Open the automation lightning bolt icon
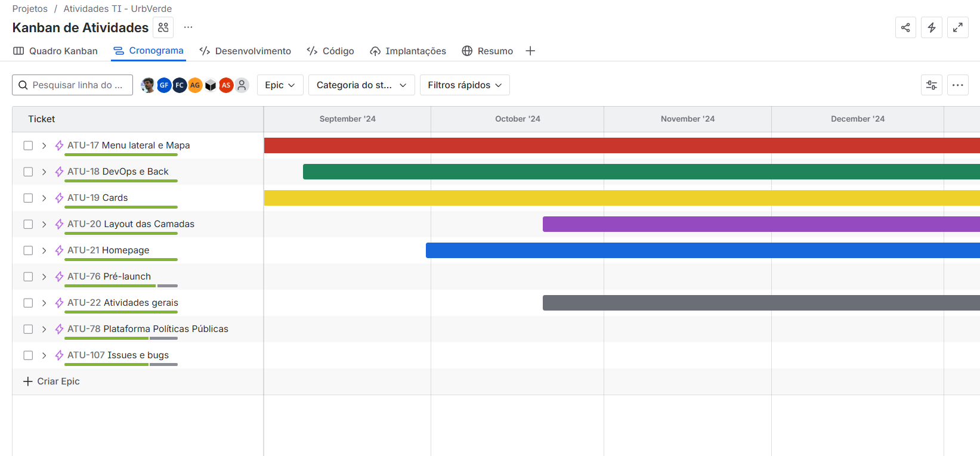Viewport: 980px width, 456px height. tap(931, 27)
